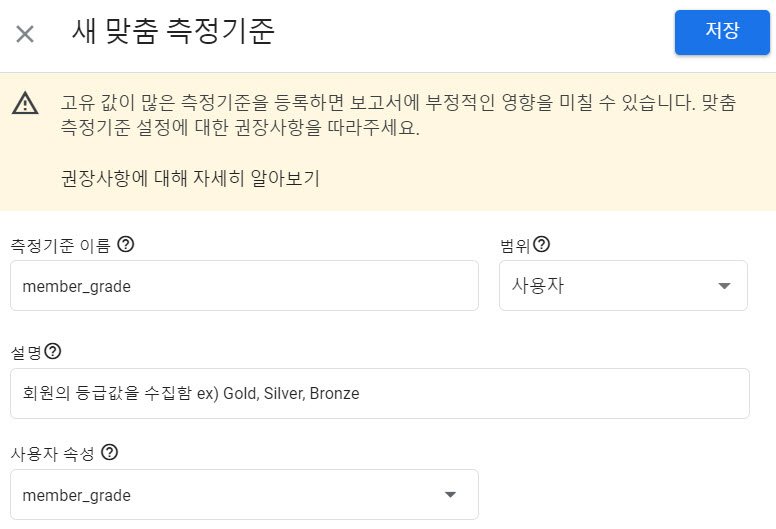Close the new custom dimension panel
The image size is (776, 529).
click(25, 33)
